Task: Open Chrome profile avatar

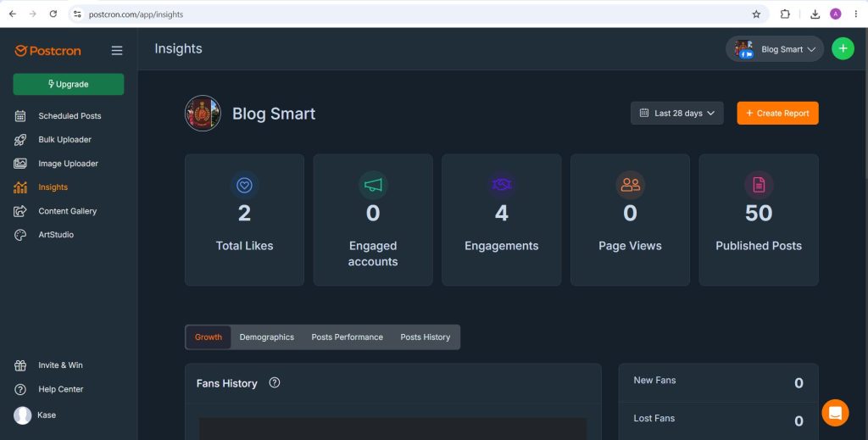Action: point(835,14)
